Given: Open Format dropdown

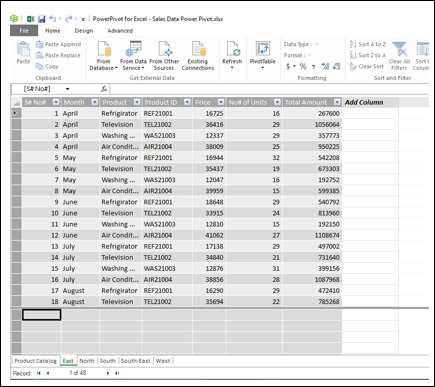Looking at the screenshot, I should [x=310, y=55].
